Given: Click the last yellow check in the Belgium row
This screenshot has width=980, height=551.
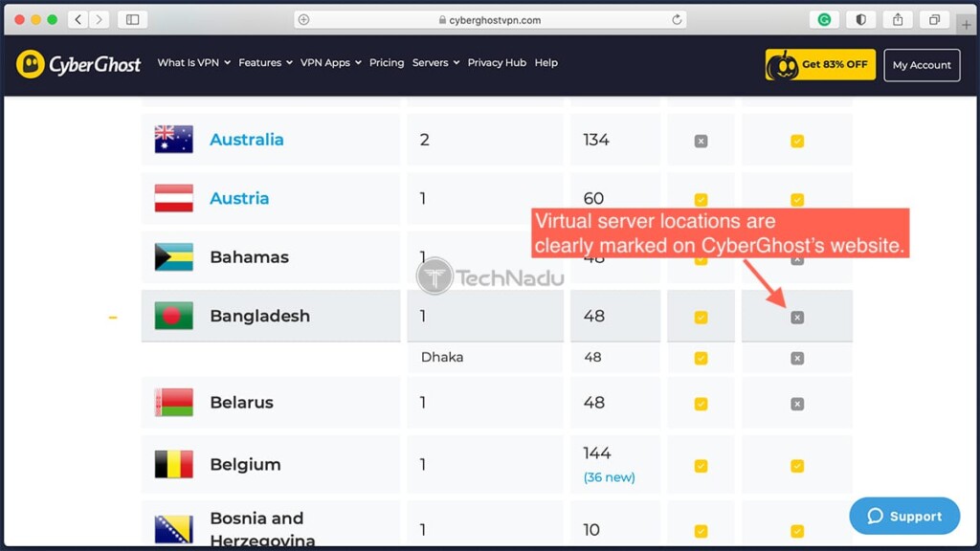Looking at the screenshot, I should pos(797,466).
